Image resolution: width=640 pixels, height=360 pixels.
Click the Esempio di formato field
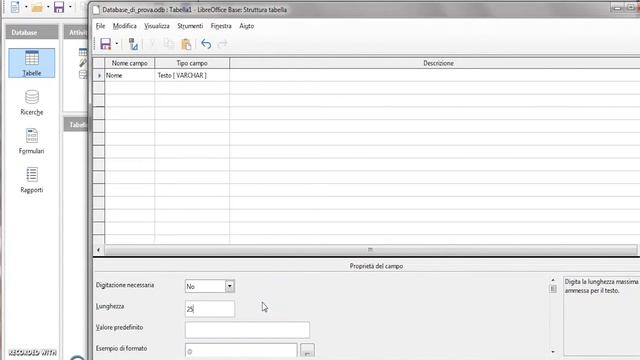coord(241,351)
